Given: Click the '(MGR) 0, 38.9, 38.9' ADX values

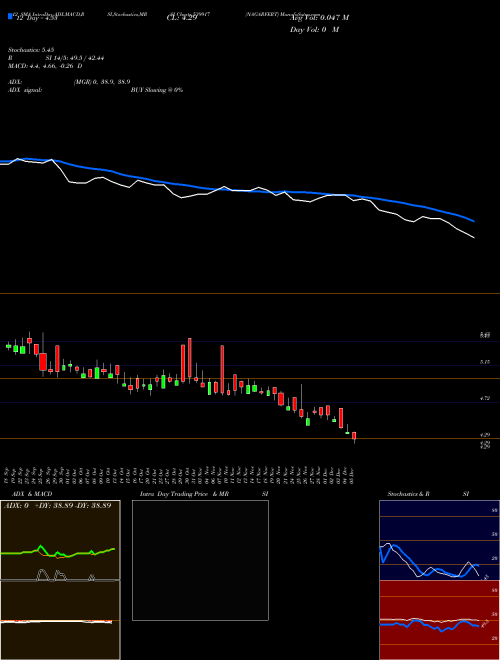Looking at the screenshot, I should [x=102, y=82].
